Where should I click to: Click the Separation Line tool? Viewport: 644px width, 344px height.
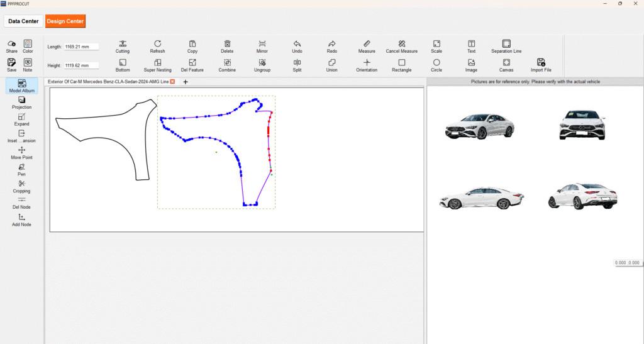(506, 43)
